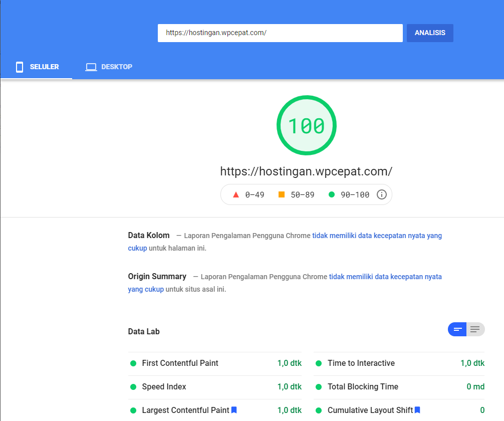Screen dimensions: 504x421
Task: Open the Origin Summary 'tidak memiliki data' link
Action: click(x=385, y=277)
